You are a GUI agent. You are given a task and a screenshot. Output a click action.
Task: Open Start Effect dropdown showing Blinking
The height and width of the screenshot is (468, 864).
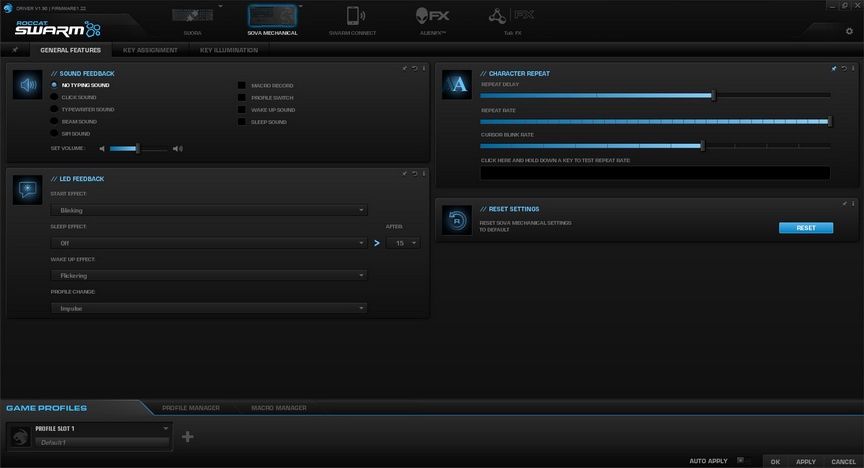(x=209, y=210)
